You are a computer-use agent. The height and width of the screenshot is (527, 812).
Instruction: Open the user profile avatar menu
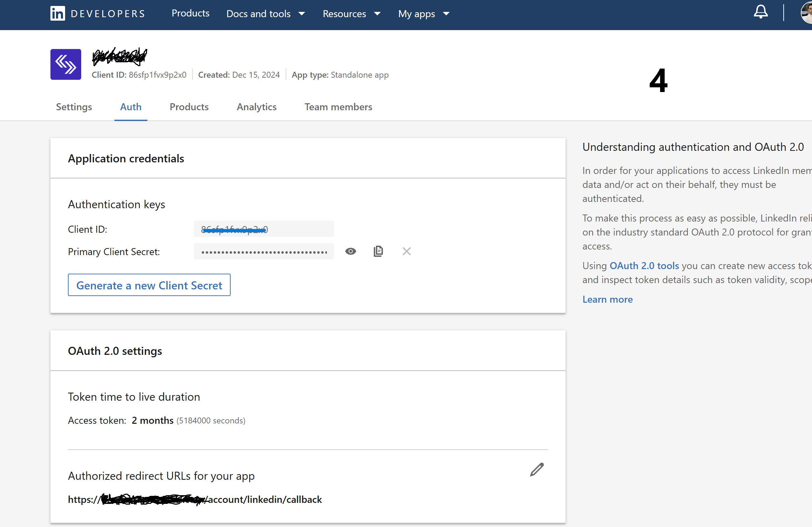pyautogui.click(x=807, y=13)
